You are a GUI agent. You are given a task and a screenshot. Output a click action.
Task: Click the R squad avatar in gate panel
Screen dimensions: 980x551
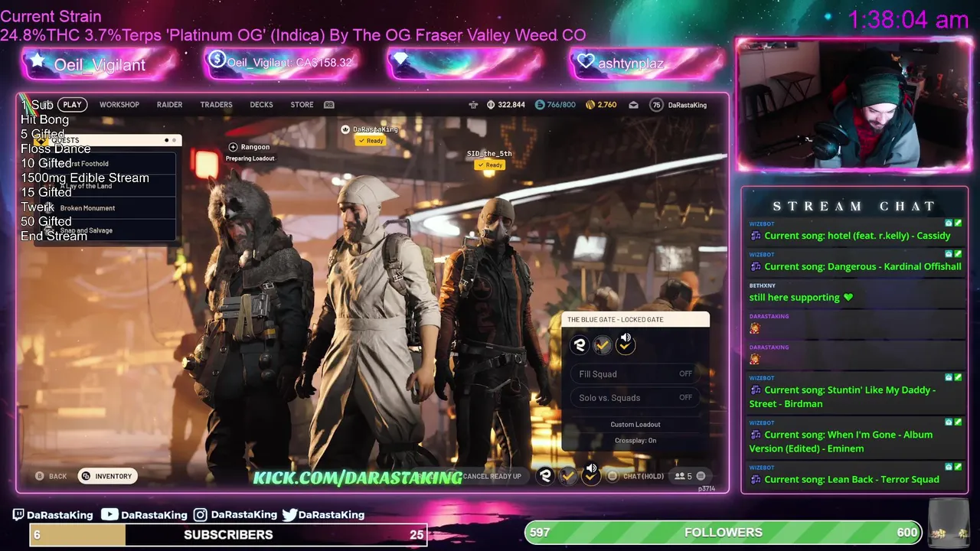coord(580,346)
